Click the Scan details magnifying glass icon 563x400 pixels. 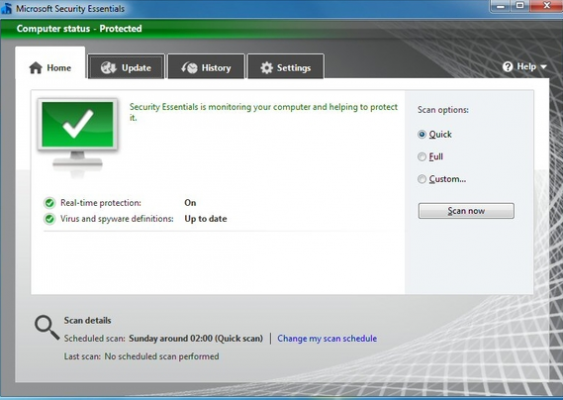coord(47,327)
